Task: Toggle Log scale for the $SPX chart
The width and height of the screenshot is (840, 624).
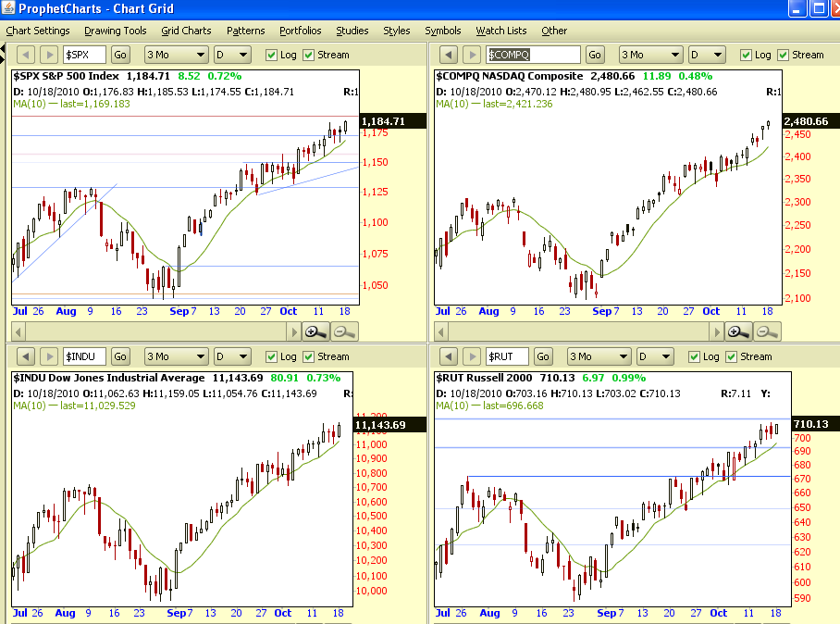Action: pos(271,55)
